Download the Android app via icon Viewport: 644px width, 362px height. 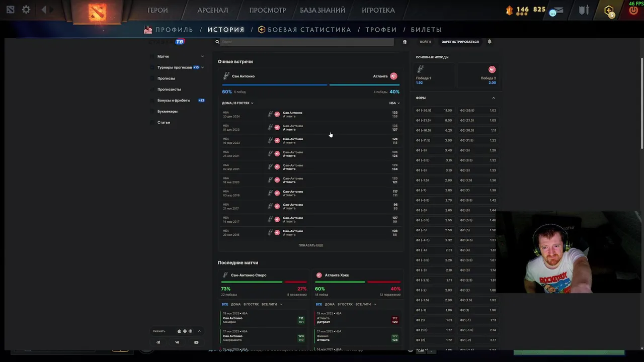[x=185, y=331]
